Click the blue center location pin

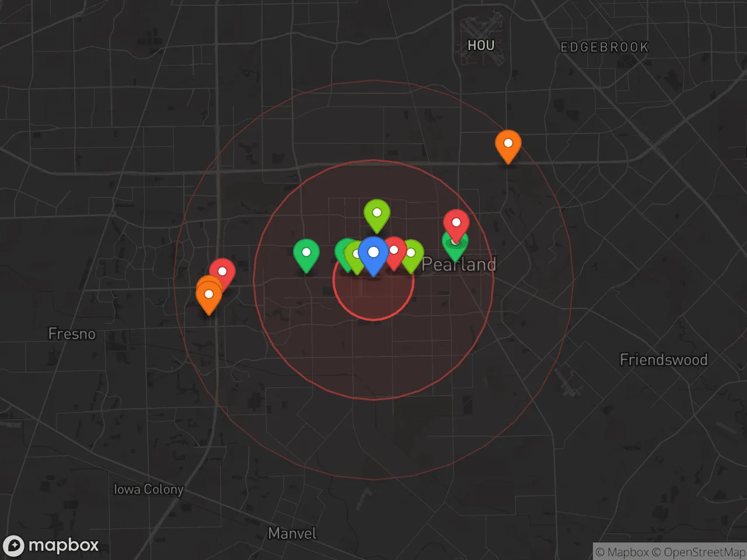pos(373,253)
